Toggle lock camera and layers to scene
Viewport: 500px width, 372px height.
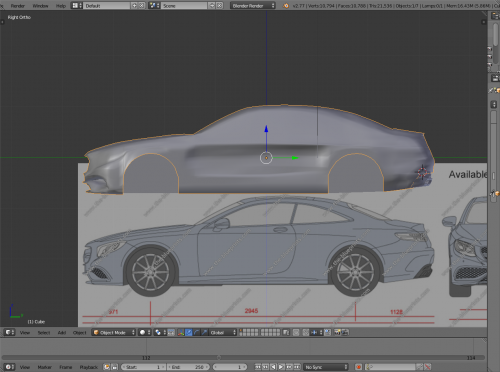pyautogui.click(x=286, y=332)
